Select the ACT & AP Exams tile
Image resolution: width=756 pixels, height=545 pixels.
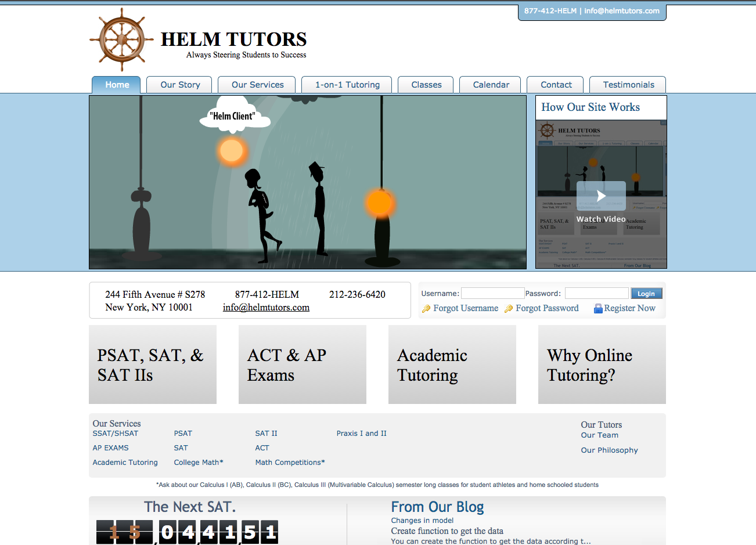pos(303,364)
